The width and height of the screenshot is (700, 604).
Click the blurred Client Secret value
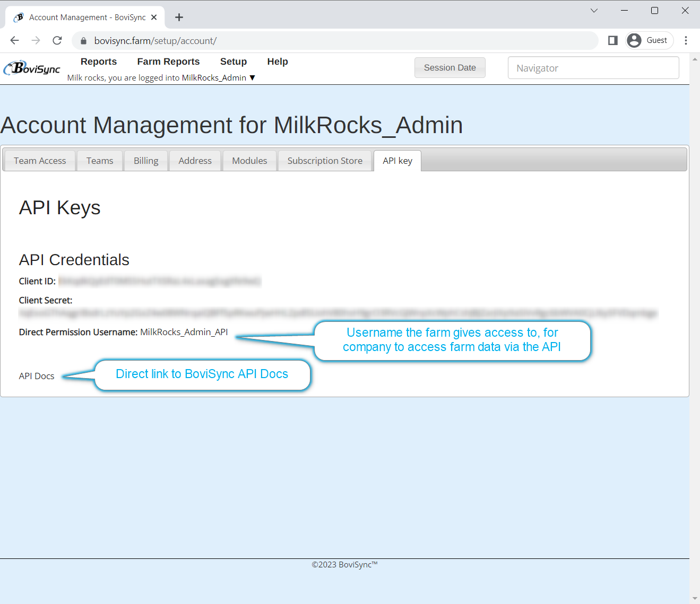tap(338, 313)
